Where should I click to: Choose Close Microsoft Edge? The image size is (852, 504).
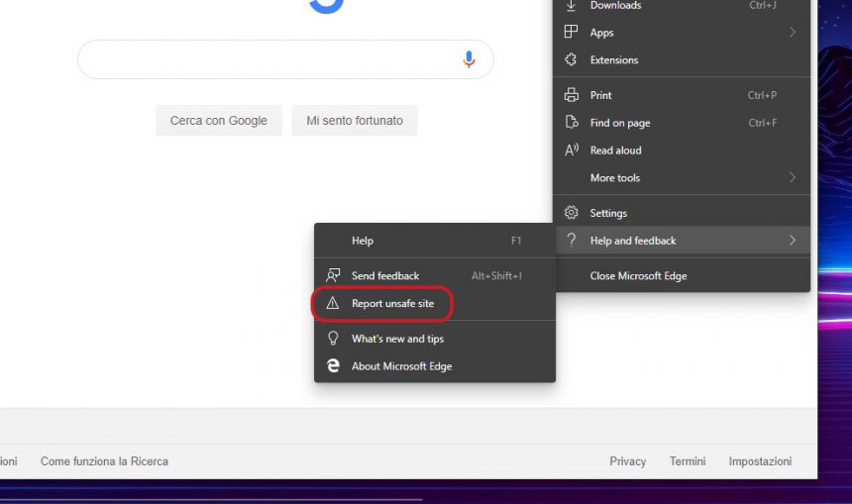point(682,276)
